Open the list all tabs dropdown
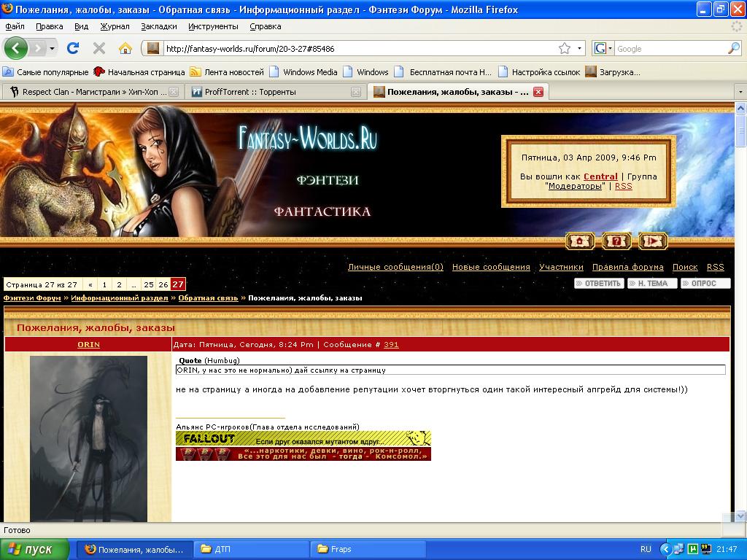 click(x=740, y=92)
